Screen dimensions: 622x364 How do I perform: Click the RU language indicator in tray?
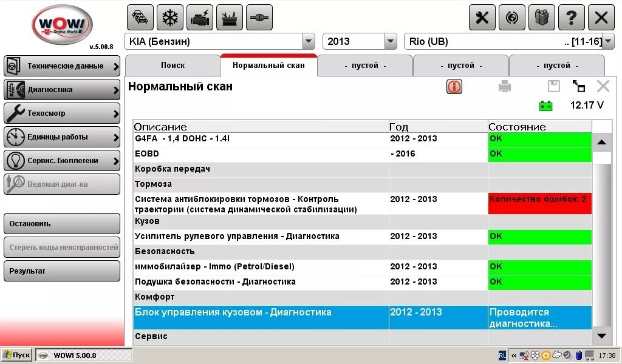click(x=502, y=356)
